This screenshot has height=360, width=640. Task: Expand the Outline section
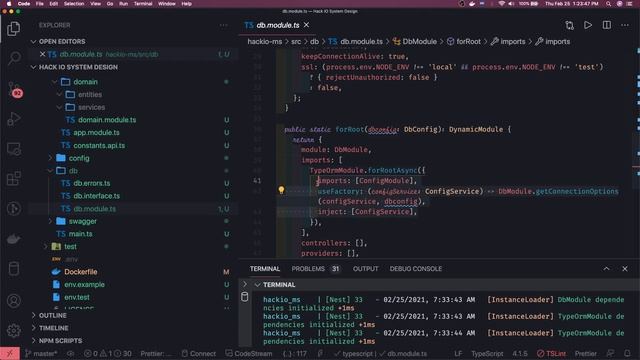click(33, 316)
